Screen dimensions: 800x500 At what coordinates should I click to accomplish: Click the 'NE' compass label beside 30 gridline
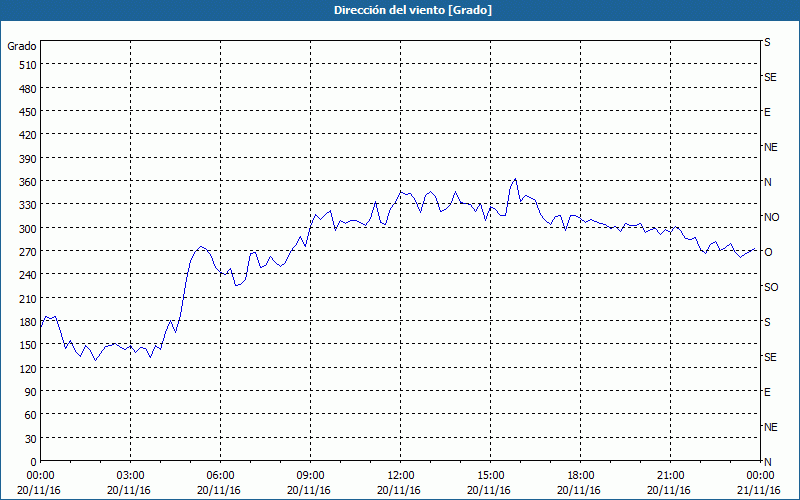point(770,427)
